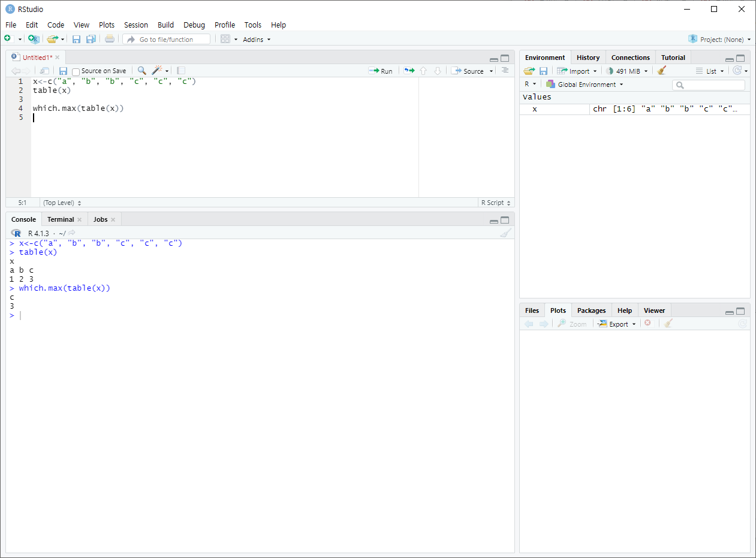Open Project: (None) dropdown
756x558 pixels.
(x=720, y=39)
